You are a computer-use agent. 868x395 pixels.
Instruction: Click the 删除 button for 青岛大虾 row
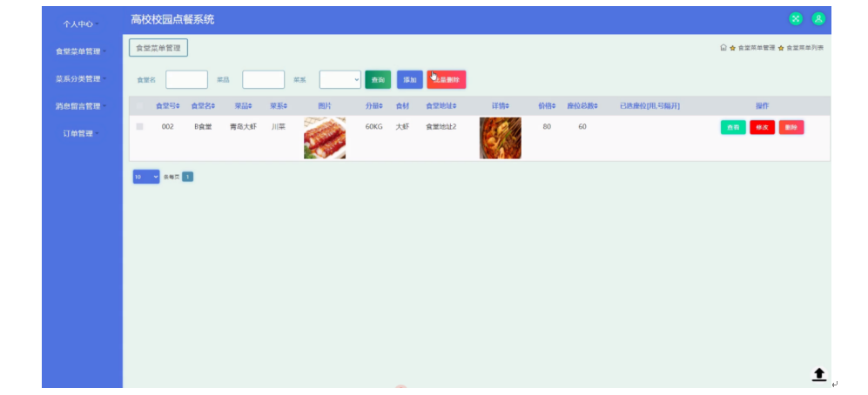click(791, 127)
